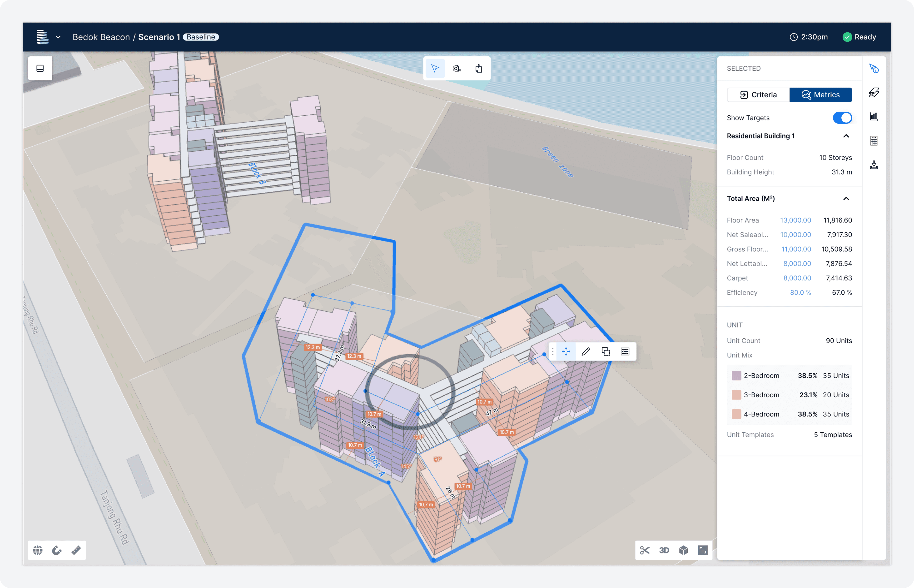Click the move arrows icon on building toolbar

click(566, 351)
